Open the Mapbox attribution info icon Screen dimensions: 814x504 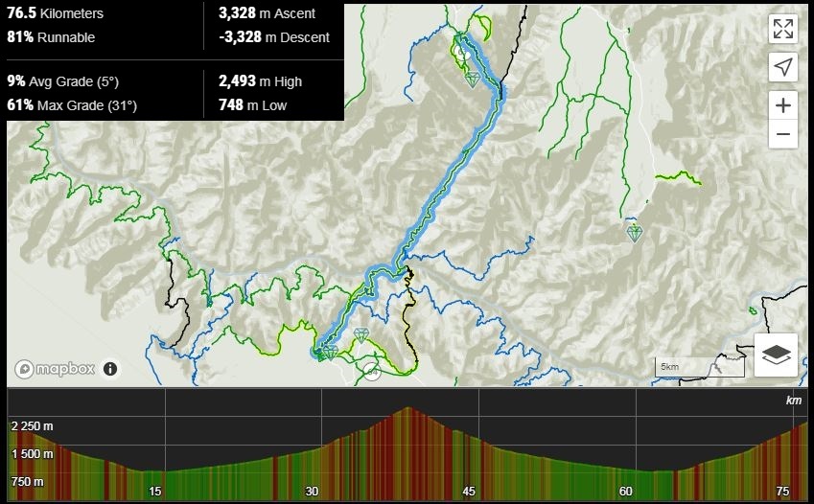click(x=110, y=369)
